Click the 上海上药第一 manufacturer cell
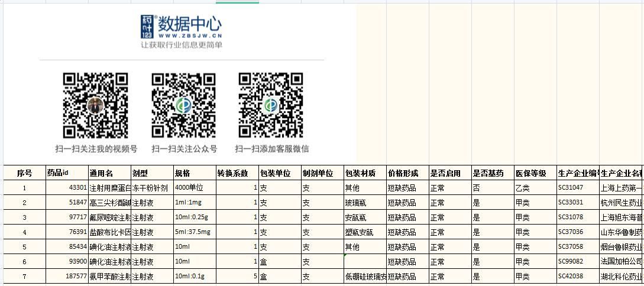Image resolution: width=644 pixels, height=286 pixels. tap(622, 188)
